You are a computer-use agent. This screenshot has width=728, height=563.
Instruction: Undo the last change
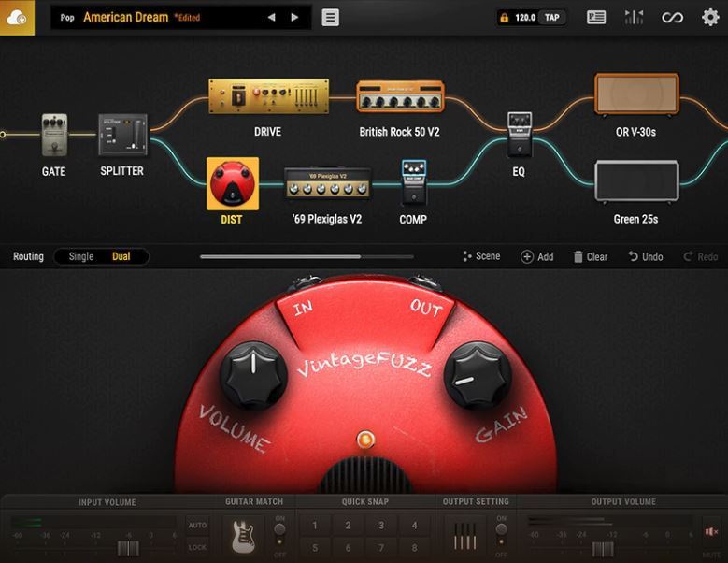[646, 256]
